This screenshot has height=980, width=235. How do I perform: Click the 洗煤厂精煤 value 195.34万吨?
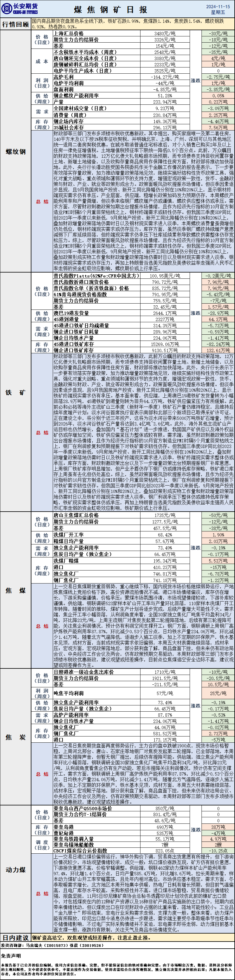165,561
